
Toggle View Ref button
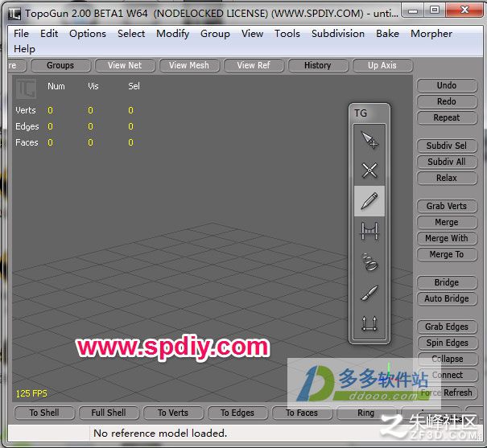[254, 65]
